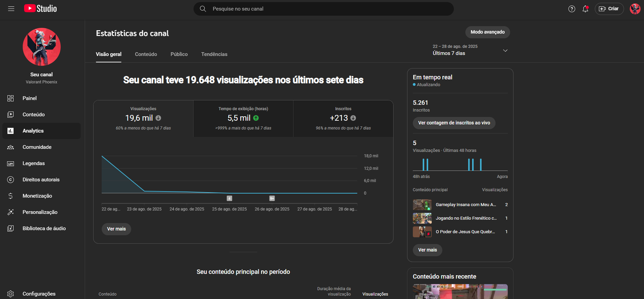Switch to the Tendências tab

[x=214, y=54]
